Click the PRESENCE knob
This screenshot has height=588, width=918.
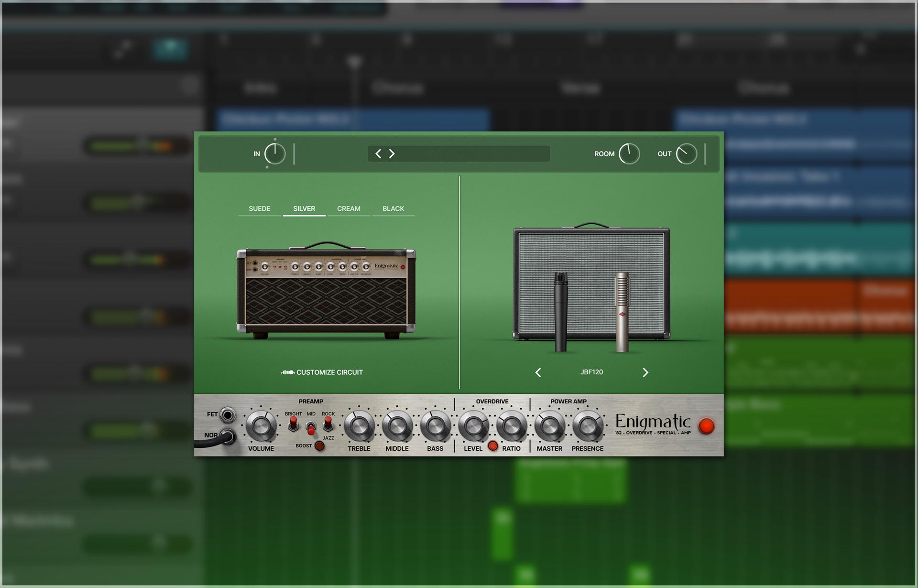(588, 426)
